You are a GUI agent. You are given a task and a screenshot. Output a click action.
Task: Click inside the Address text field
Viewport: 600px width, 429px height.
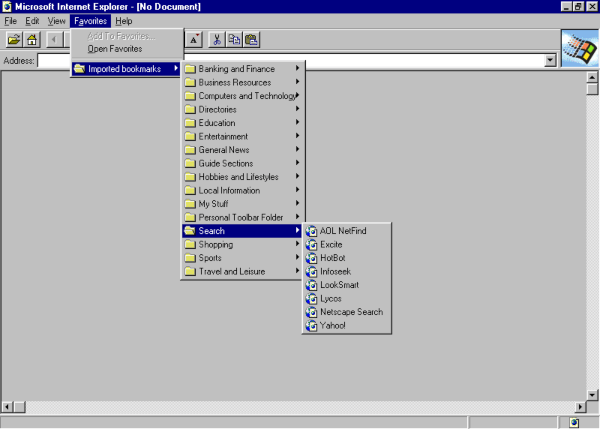tap(291, 60)
